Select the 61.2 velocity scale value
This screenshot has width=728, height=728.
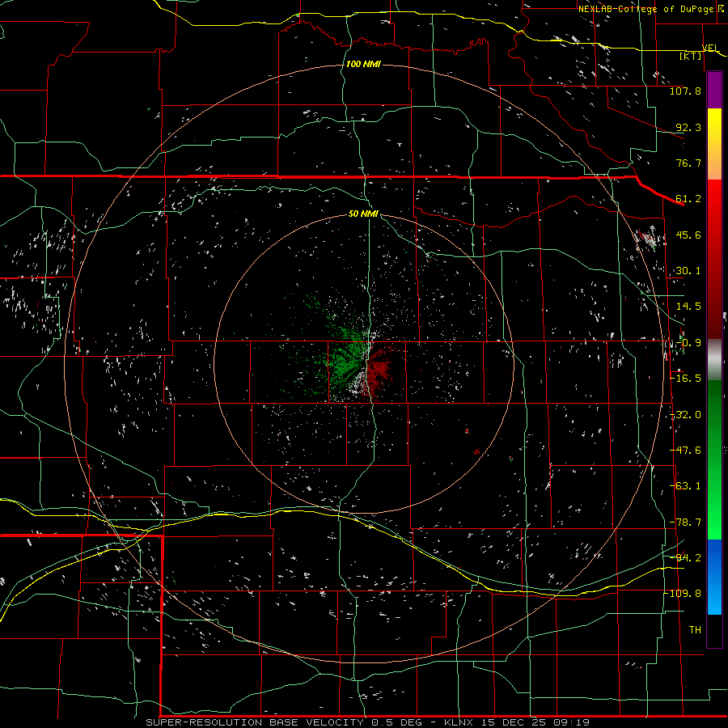point(688,199)
